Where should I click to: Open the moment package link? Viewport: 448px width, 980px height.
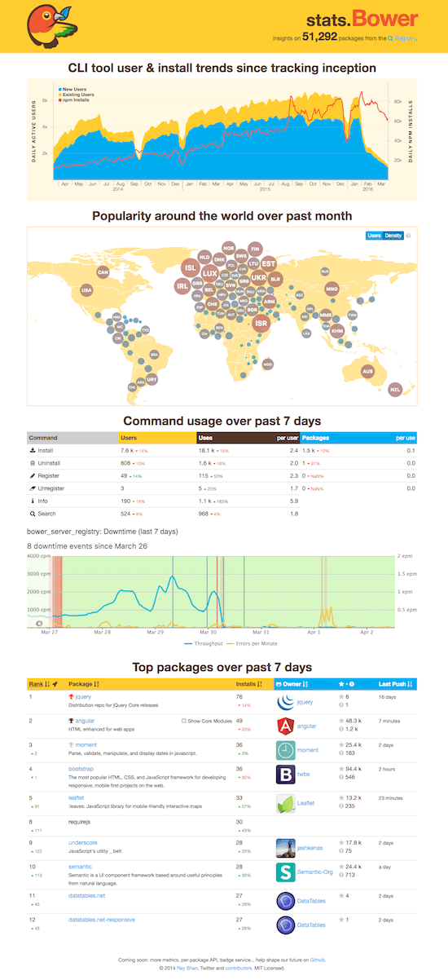(x=85, y=744)
